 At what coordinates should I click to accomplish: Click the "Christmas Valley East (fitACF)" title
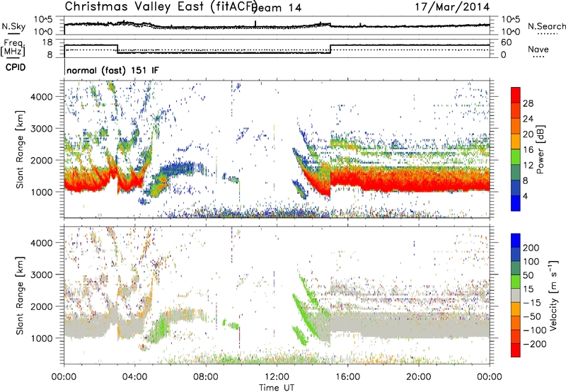point(161,7)
